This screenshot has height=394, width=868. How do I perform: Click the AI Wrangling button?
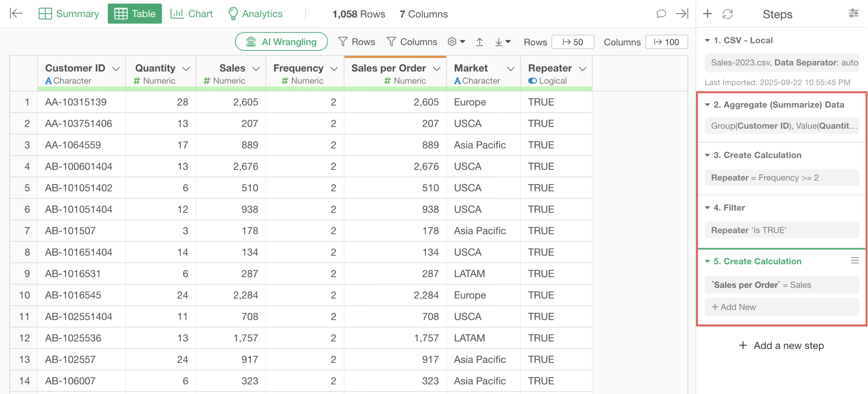pyautogui.click(x=281, y=42)
